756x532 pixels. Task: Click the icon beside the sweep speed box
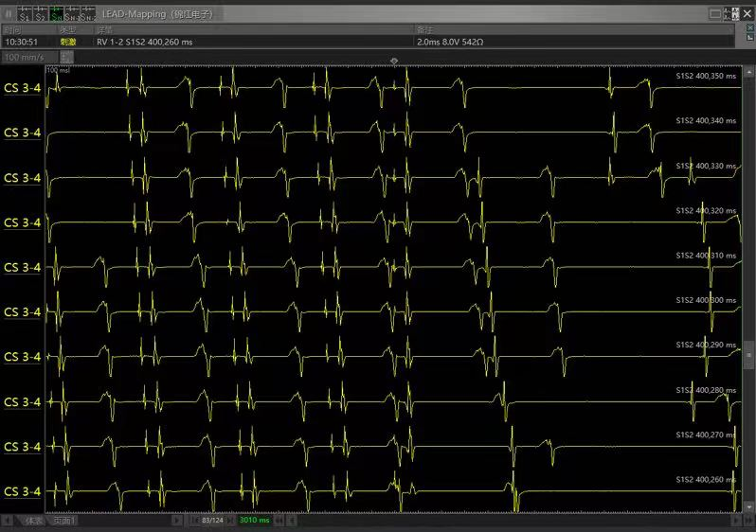pos(66,58)
